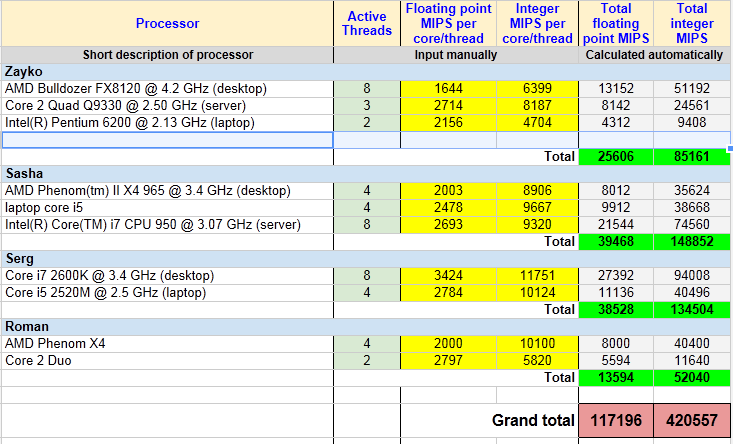Select grand total floating point 117196
Screen dimensions: 733x444
pos(616,421)
